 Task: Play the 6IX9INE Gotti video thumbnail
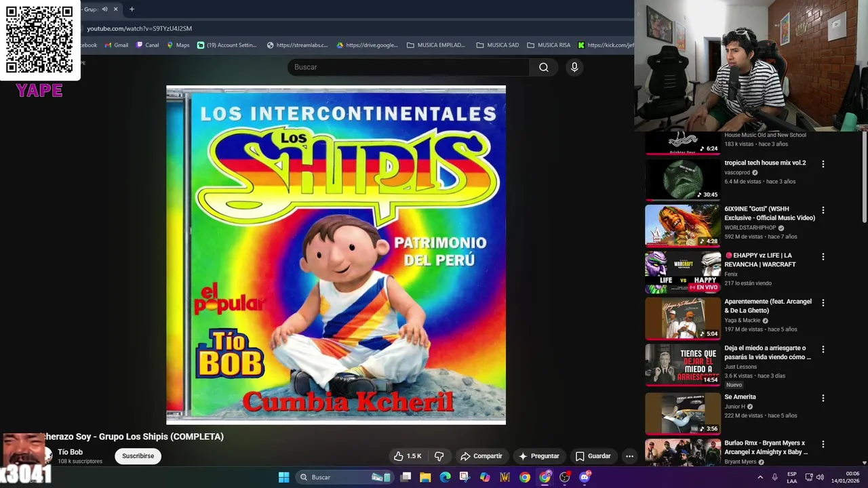coord(682,225)
